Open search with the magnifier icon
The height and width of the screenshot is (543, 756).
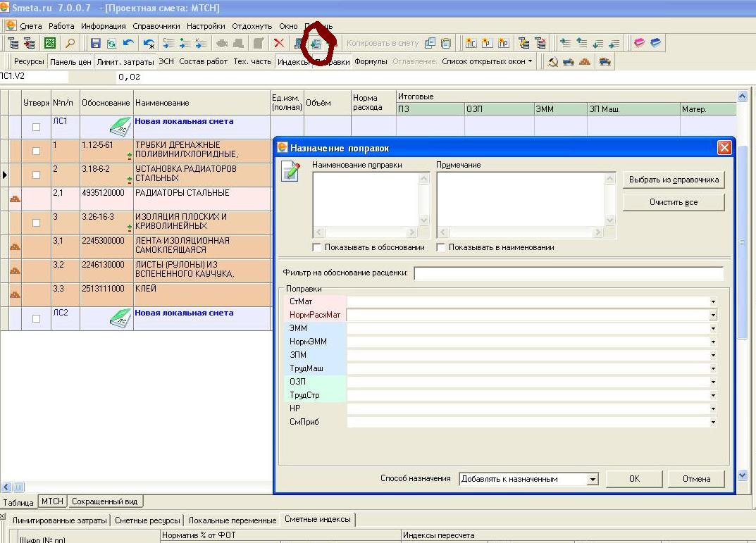point(70,44)
